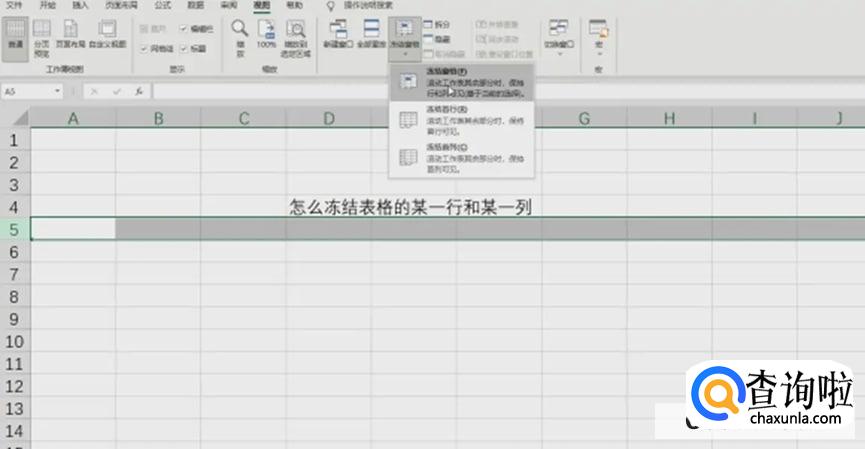865x449 pixels.
Task: Select column D header
Action: [329, 118]
